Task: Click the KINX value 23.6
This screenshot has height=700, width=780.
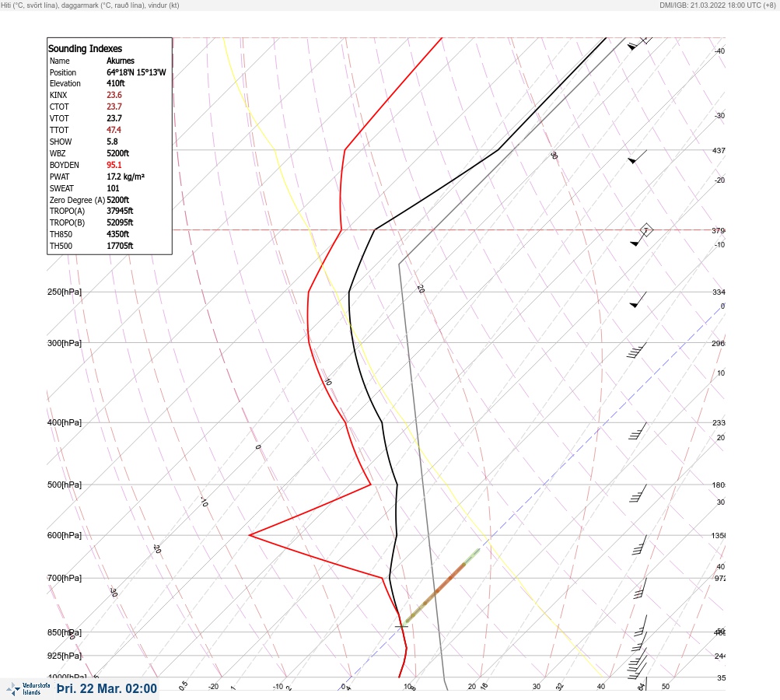Action: (x=114, y=95)
